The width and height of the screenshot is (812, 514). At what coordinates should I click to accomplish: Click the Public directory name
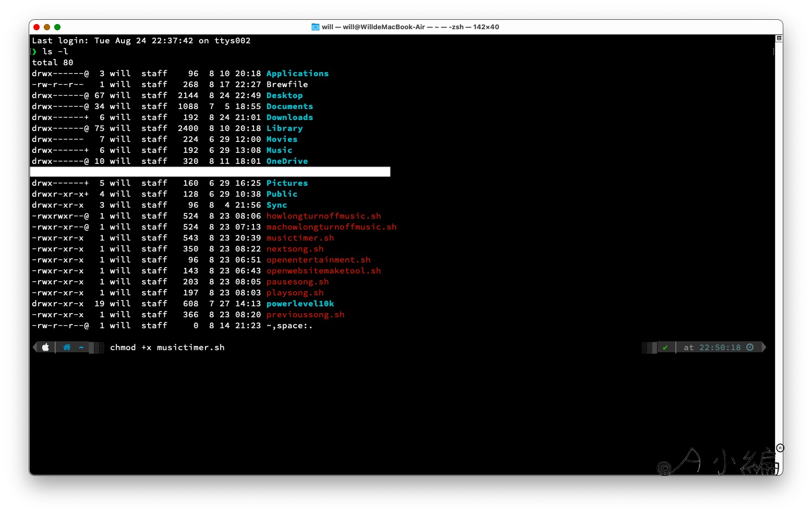(282, 194)
